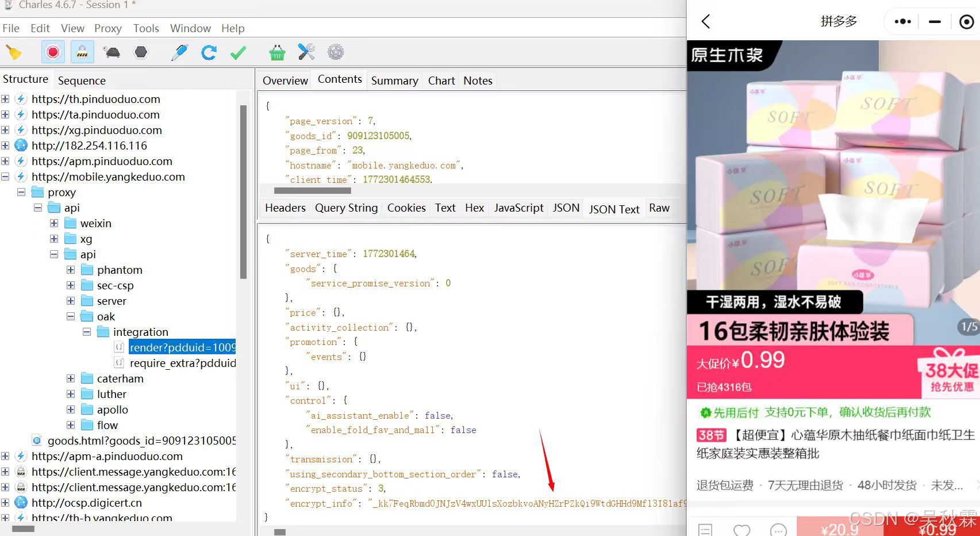Toggle throttling with the turtle icon

coord(112,53)
